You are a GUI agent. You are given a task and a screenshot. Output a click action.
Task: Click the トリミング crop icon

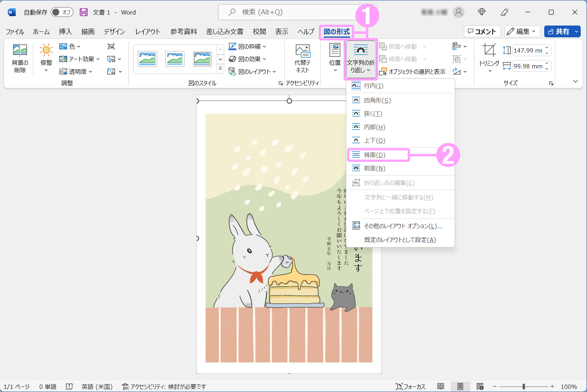(489, 51)
